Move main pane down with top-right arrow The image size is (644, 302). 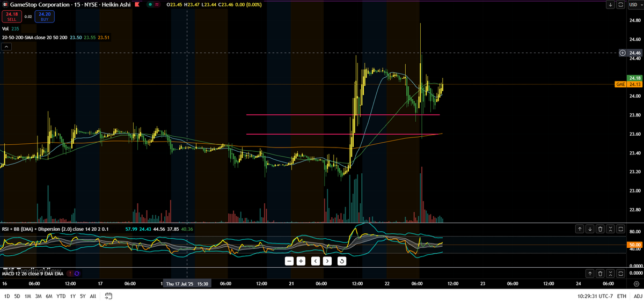tap(611, 4)
